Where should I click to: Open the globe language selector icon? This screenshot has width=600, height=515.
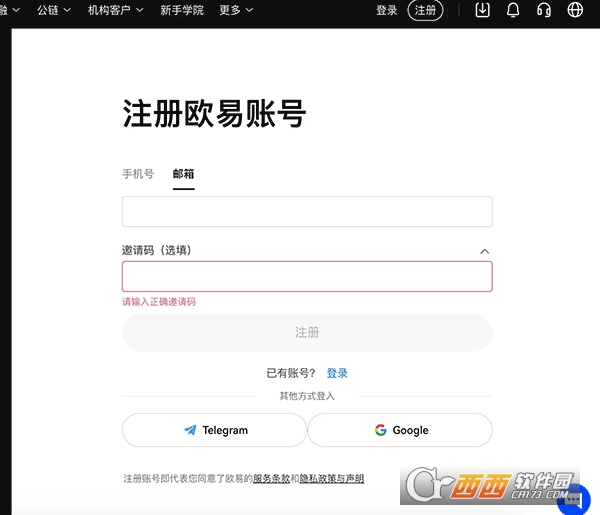[x=575, y=10]
